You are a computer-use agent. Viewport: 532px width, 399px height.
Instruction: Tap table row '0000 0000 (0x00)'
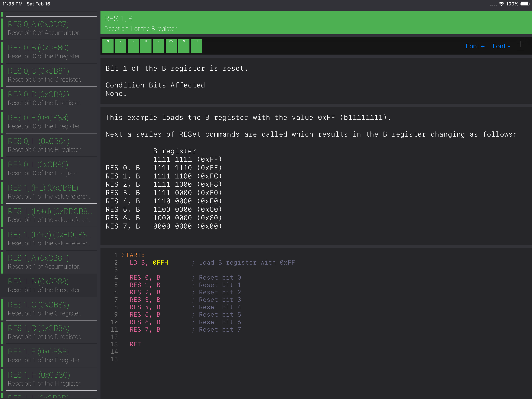click(x=187, y=226)
